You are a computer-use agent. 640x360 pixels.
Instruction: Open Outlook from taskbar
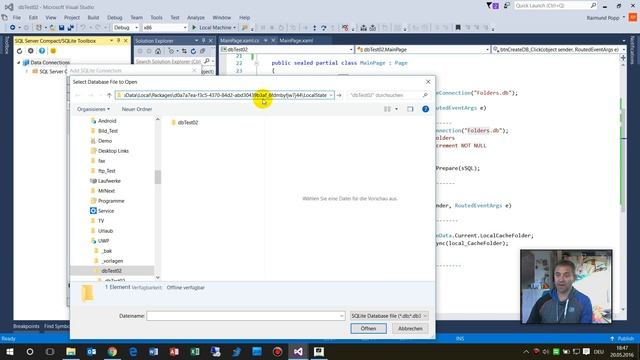tap(91, 351)
